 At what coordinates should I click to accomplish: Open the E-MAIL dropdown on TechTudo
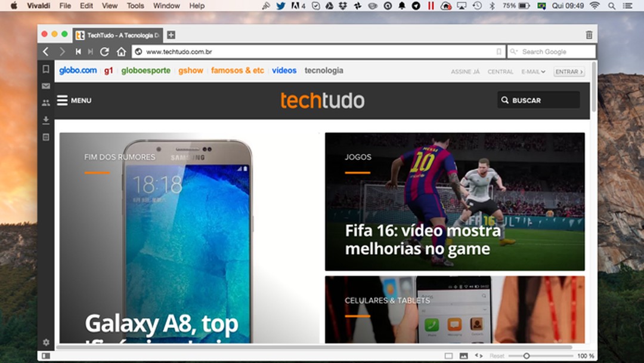click(533, 71)
